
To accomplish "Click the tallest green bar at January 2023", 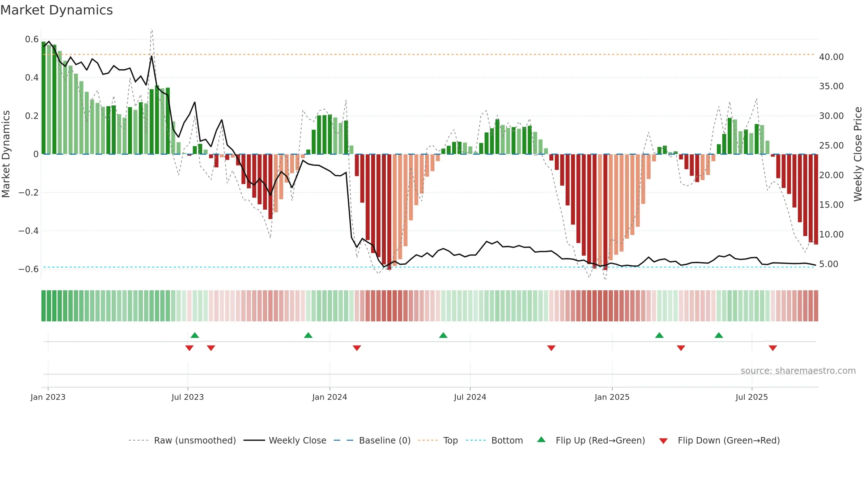I will (x=44, y=98).
